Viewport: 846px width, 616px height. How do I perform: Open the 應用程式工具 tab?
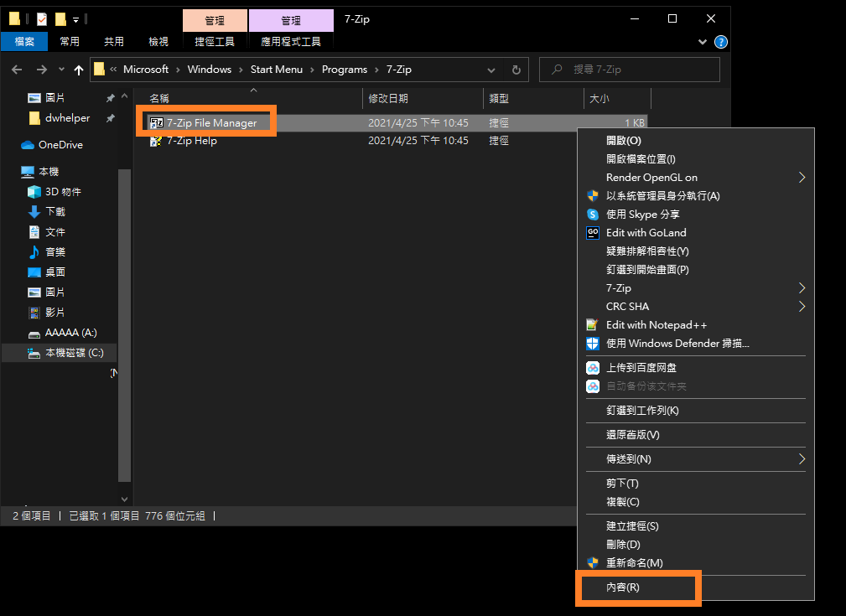pos(291,42)
